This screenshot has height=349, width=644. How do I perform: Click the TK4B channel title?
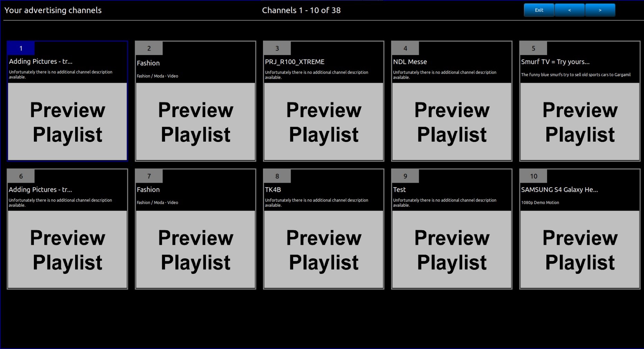[273, 190]
